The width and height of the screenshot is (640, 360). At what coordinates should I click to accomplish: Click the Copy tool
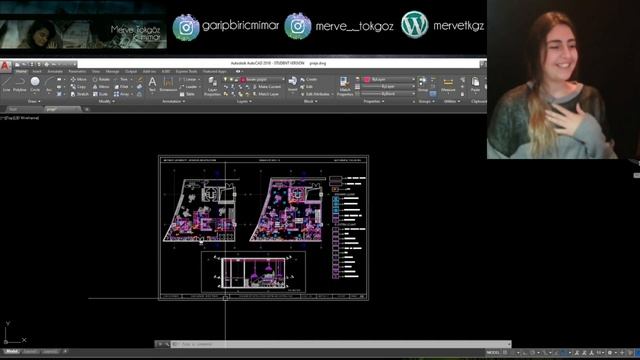78,87
